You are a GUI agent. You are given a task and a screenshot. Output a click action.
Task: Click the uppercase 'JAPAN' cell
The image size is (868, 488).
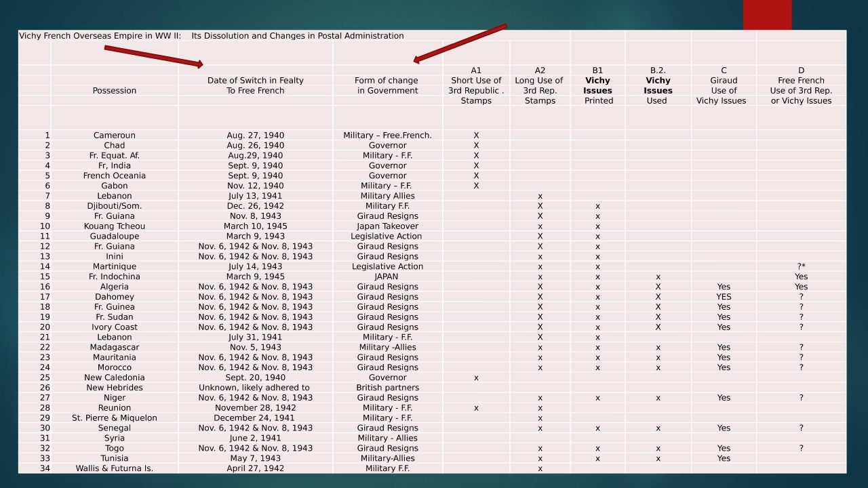(387, 277)
